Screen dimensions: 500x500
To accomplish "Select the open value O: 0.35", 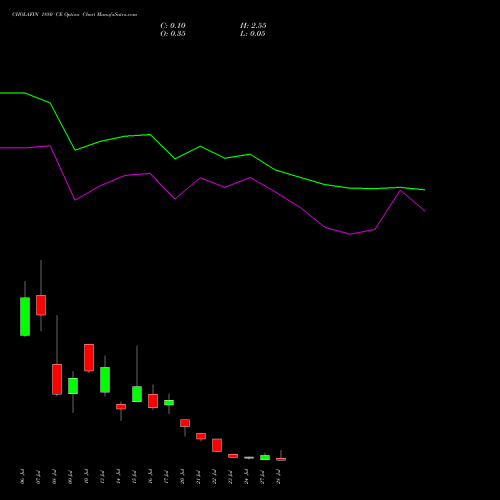I will click(x=173, y=34).
